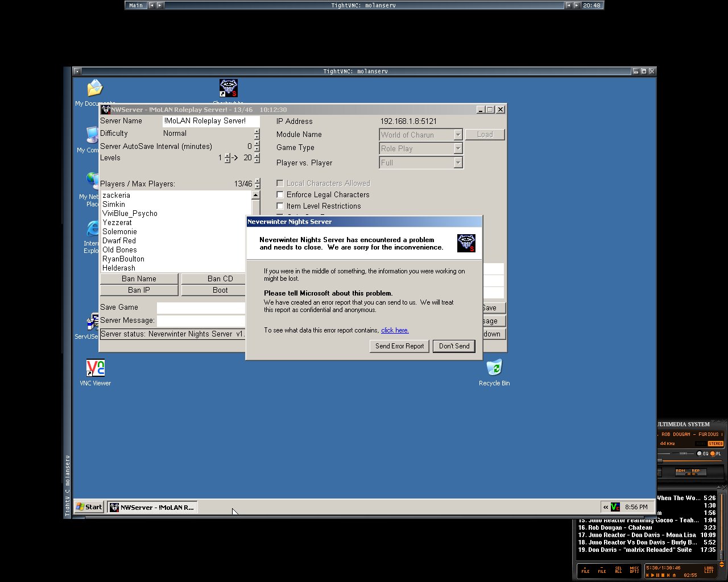This screenshot has height=582, width=728.
Task: Open My Computer desktop icon
Action: point(91,139)
